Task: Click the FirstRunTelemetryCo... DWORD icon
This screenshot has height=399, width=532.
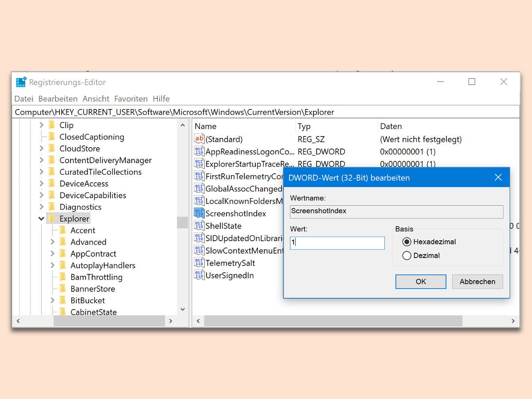Action: tap(199, 176)
